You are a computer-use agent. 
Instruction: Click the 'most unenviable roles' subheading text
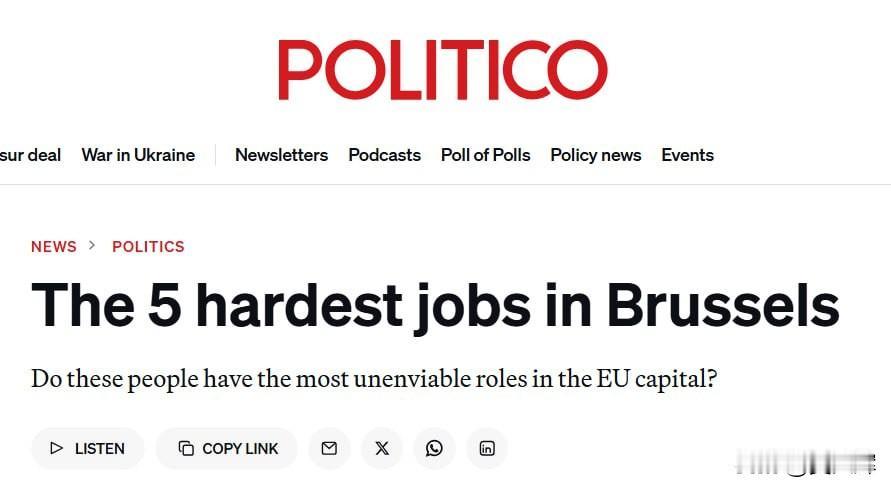[374, 380]
